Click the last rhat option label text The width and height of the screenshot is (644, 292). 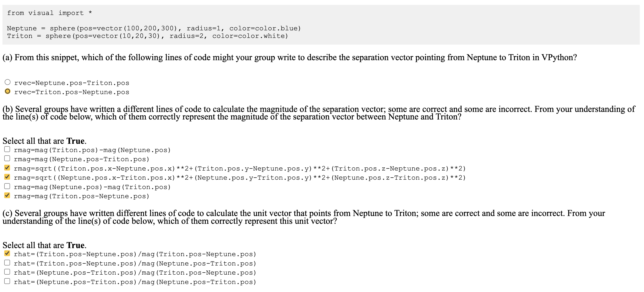pos(135,282)
